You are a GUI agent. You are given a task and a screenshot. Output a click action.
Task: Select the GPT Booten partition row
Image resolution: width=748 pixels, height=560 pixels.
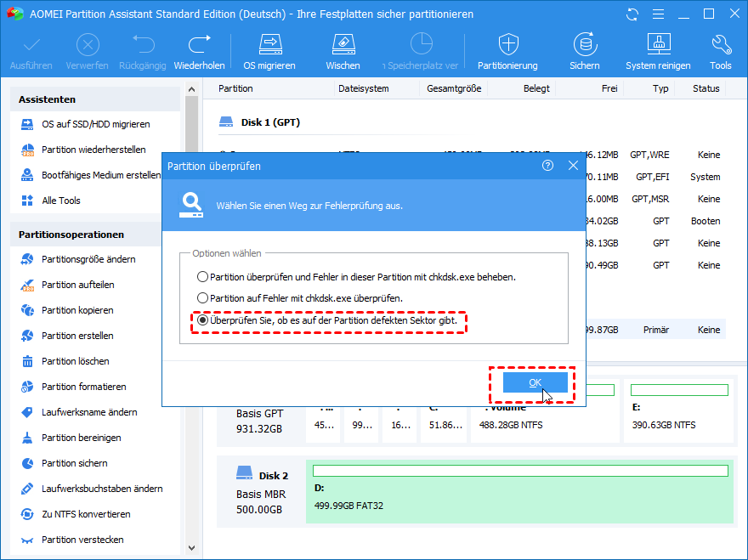click(655, 221)
